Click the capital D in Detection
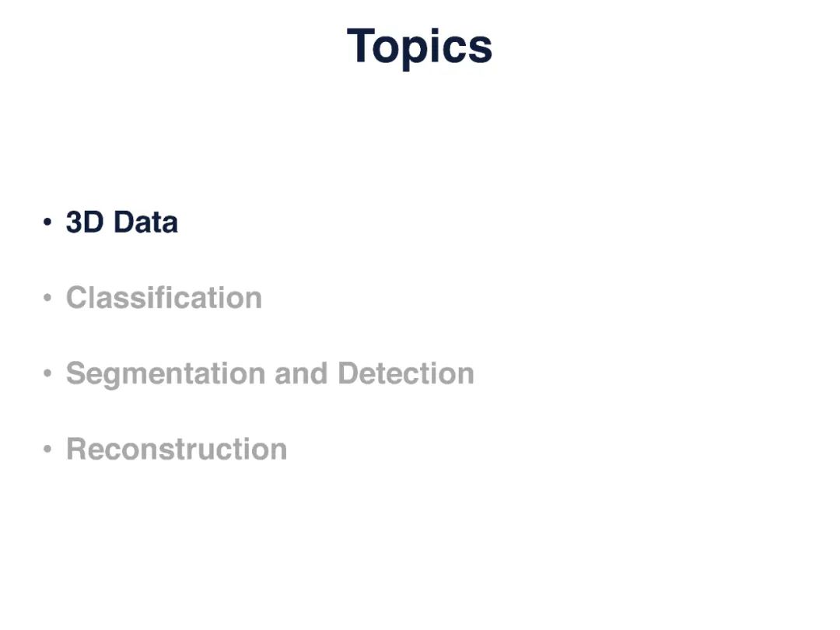 click(x=348, y=373)
